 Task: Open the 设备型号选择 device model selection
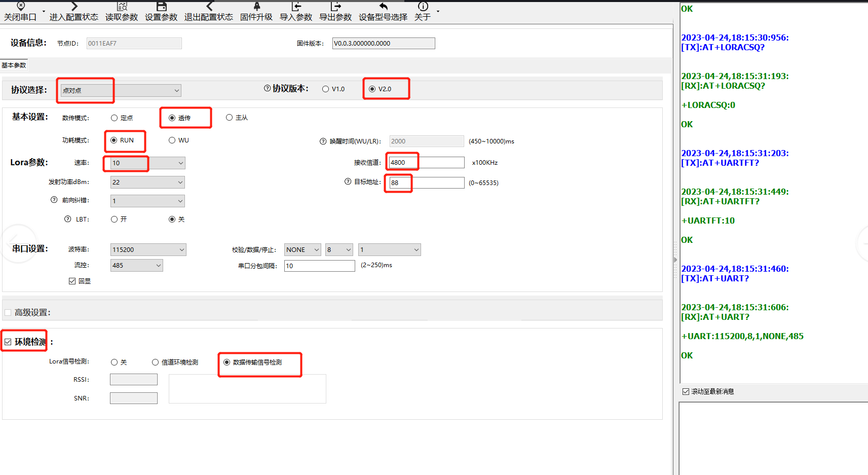(x=383, y=7)
